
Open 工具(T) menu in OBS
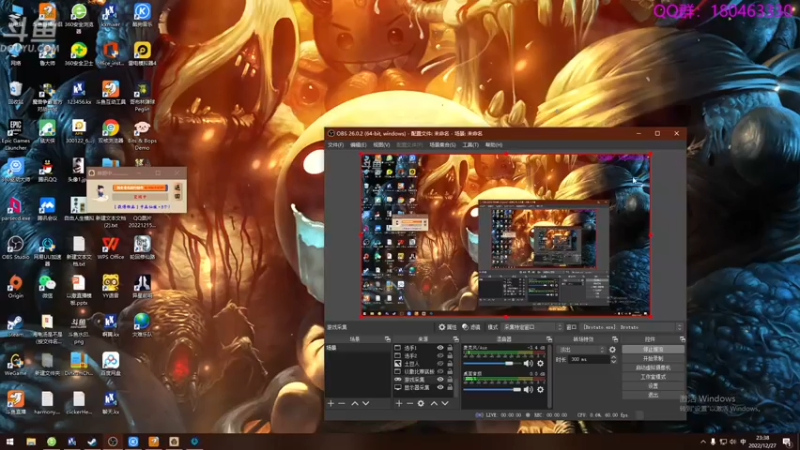click(x=470, y=145)
